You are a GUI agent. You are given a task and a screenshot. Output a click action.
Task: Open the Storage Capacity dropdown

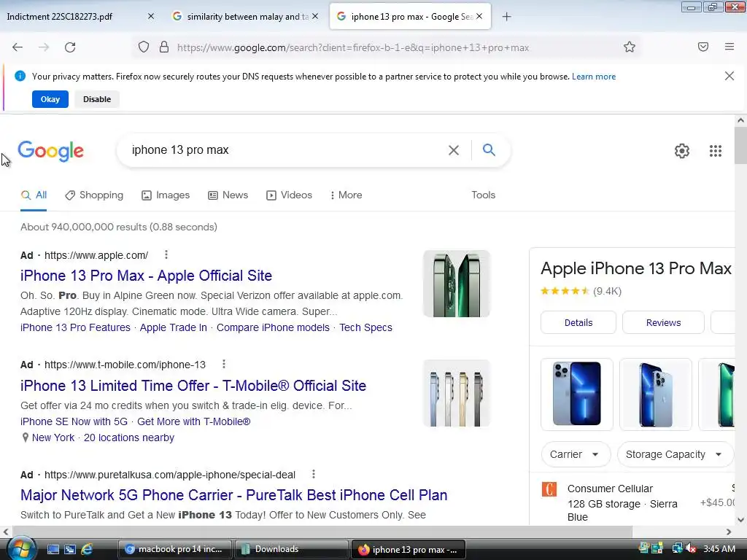[675, 454]
